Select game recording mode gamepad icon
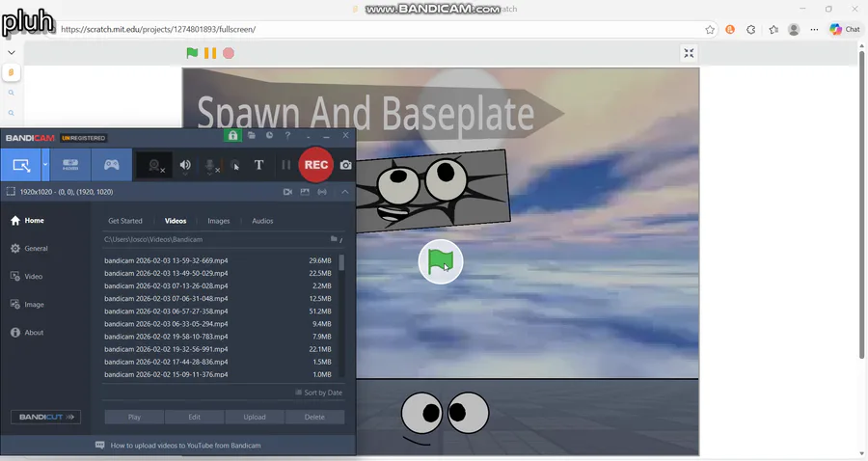 111,165
